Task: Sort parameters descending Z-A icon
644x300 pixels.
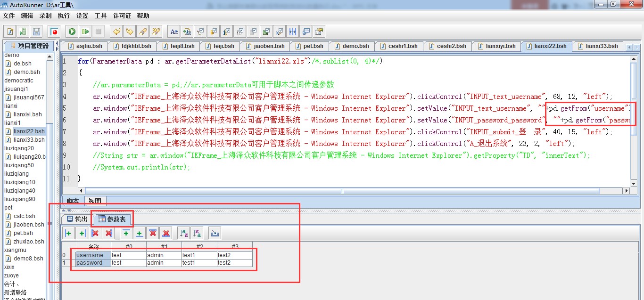Action: (197, 233)
